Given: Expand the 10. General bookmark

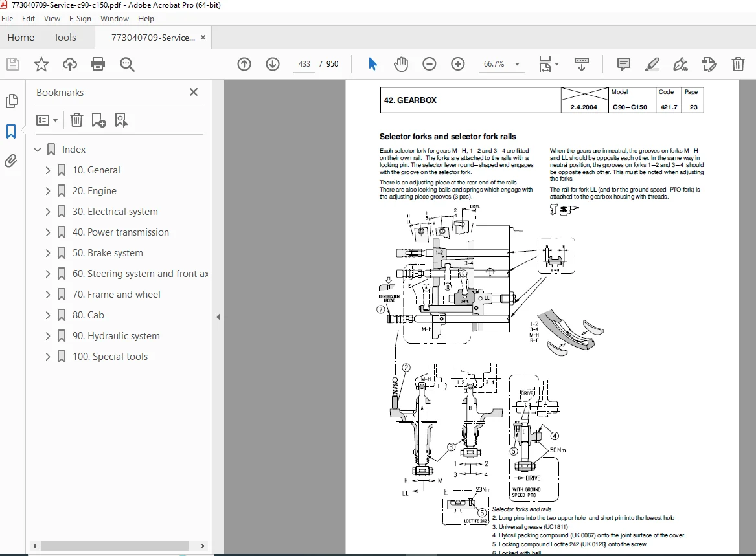Looking at the screenshot, I should coord(48,170).
